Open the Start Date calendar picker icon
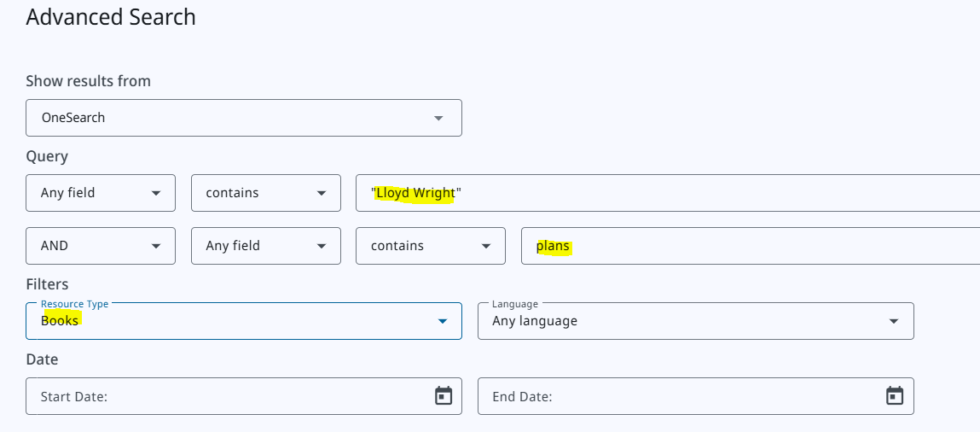This screenshot has height=432, width=980. pyautogui.click(x=444, y=396)
